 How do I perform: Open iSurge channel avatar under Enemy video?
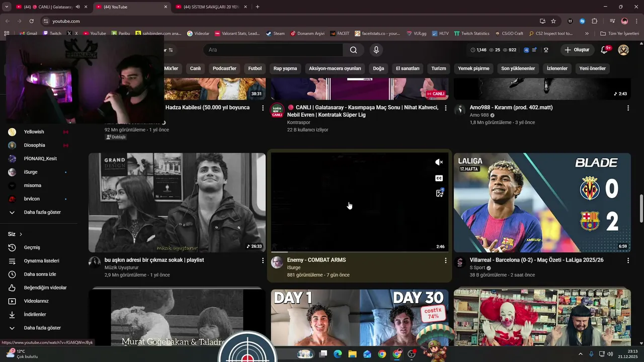coord(277,262)
